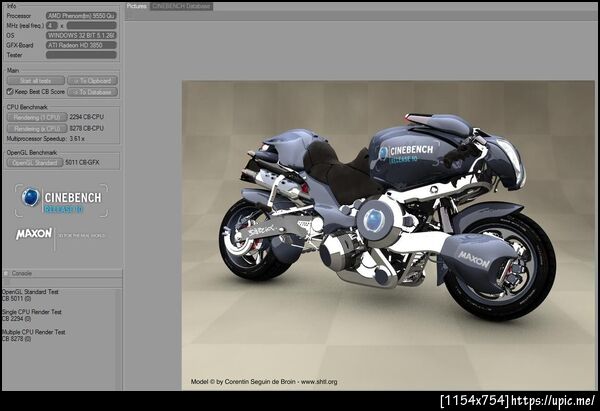
Task: Click the CB 2294 (0) console entry
Action: pos(17,319)
